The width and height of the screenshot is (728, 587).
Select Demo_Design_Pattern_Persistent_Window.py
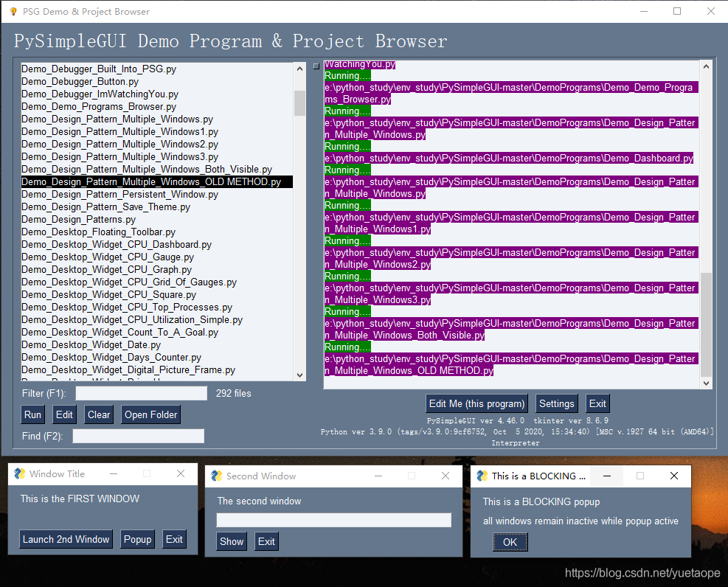[x=157, y=194]
